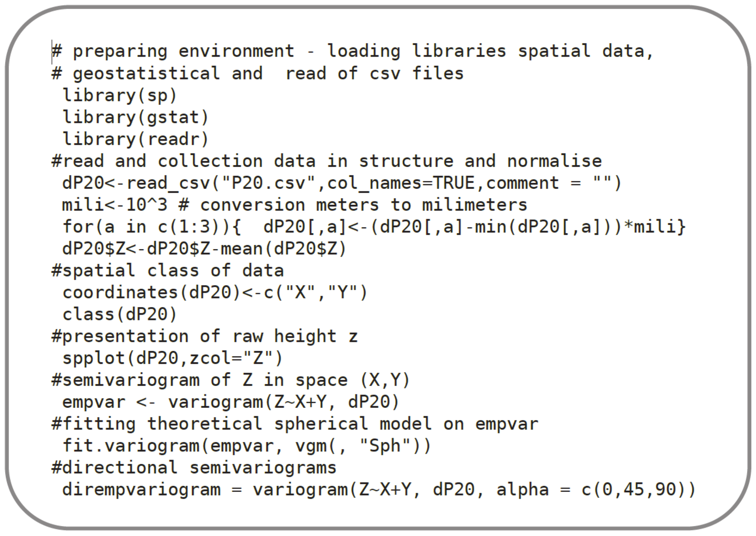Click the empvar variogram assignment line

click(231, 402)
